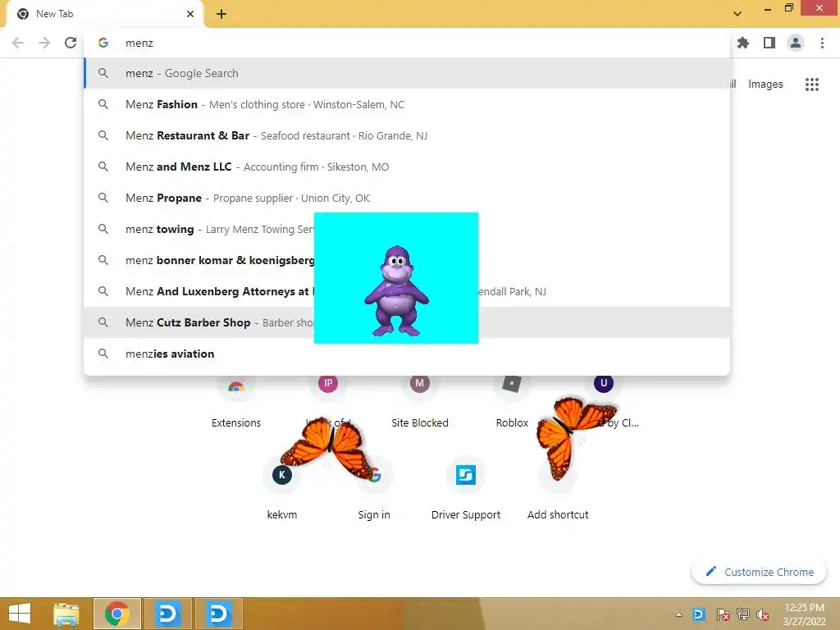
Task: Show hidden tray icons arrow
Action: 679,614
